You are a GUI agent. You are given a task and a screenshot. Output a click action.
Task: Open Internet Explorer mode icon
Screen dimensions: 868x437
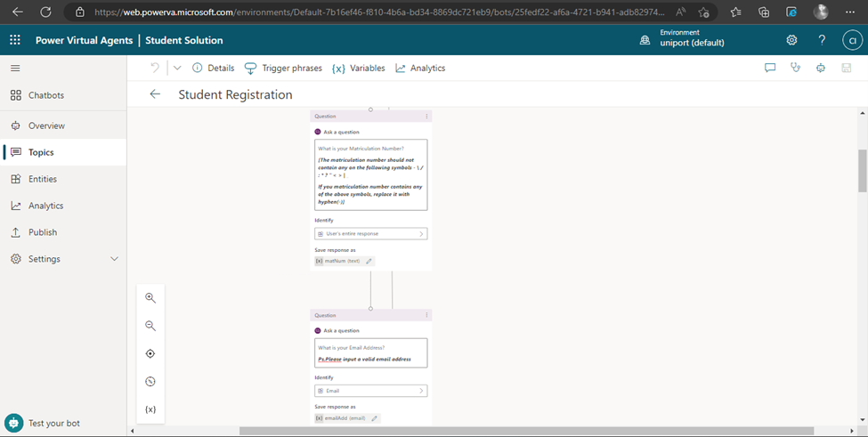pyautogui.click(x=791, y=12)
